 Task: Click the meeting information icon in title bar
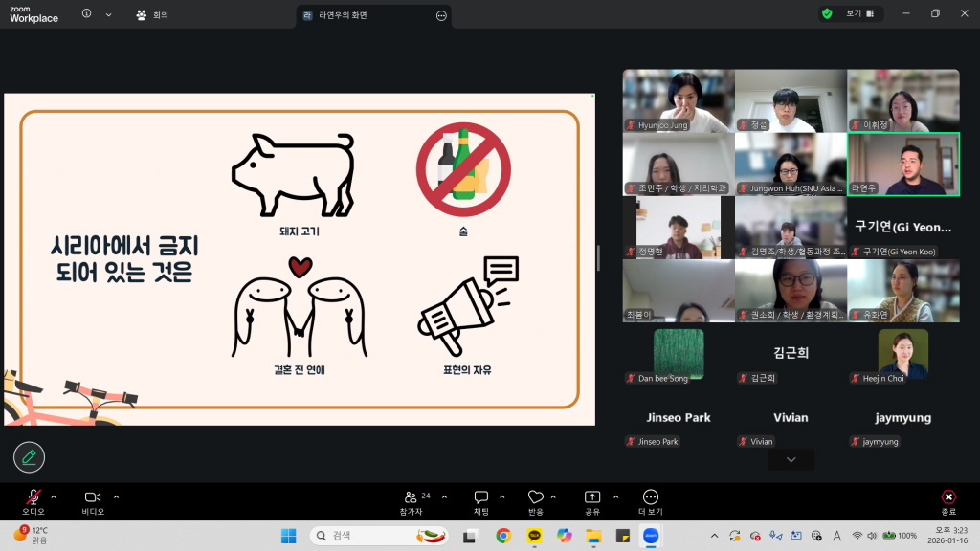pyautogui.click(x=87, y=14)
